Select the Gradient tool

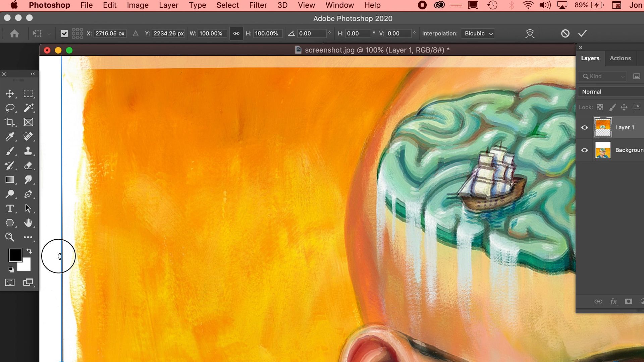(x=10, y=180)
